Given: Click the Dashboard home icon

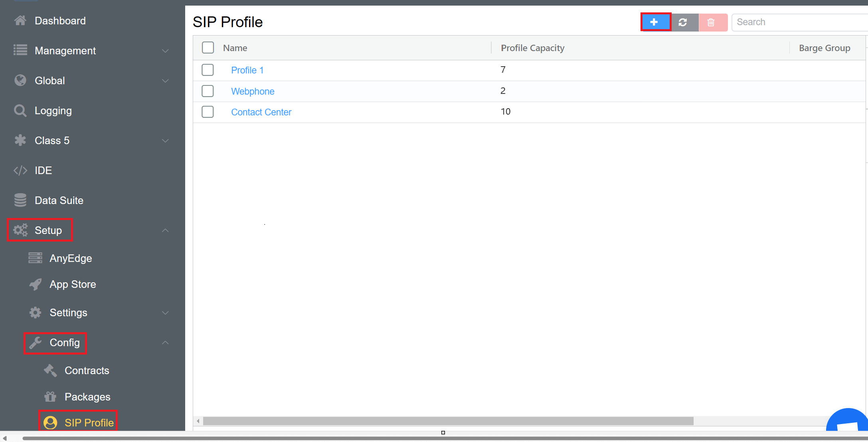Looking at the screenshot, I should coord(20,21).
